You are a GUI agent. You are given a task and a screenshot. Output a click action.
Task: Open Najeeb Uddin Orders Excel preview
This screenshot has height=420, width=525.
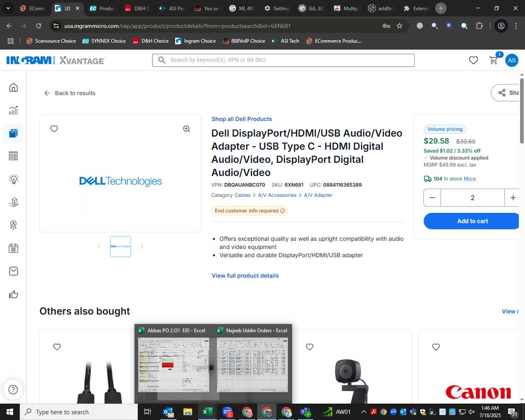pos(252,361)
